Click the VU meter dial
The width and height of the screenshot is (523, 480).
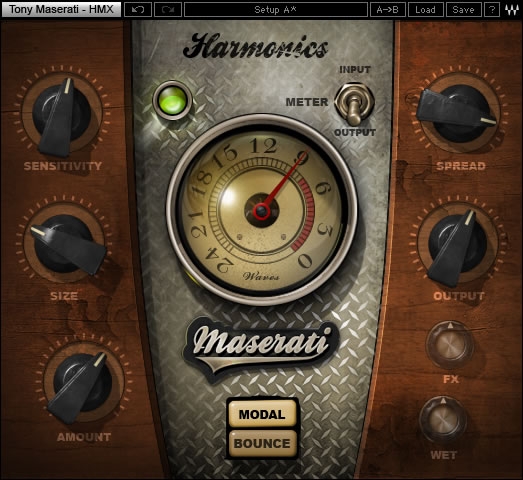pyautogui.click(x=262, y=209)
